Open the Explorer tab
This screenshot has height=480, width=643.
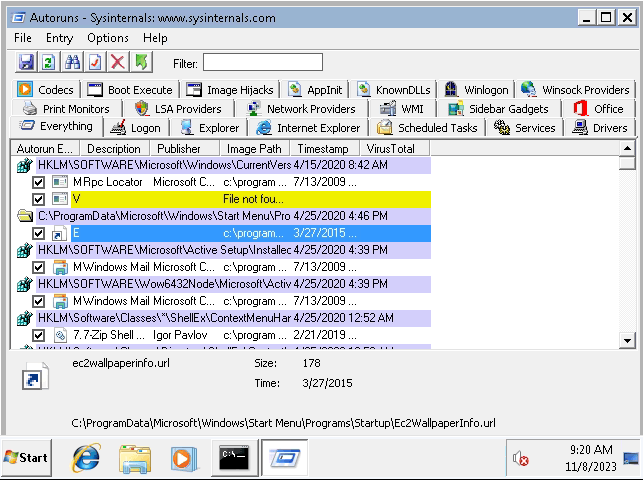click(x=210, y=128)
